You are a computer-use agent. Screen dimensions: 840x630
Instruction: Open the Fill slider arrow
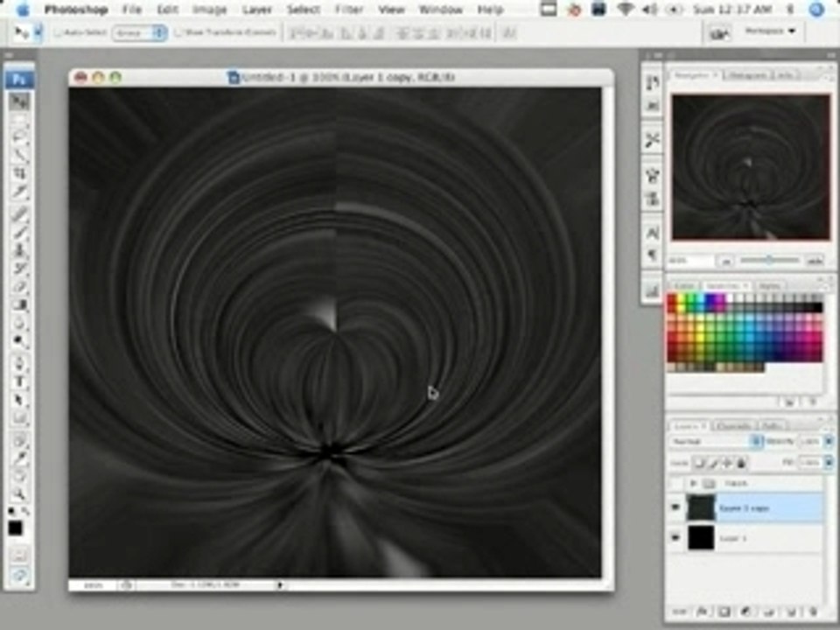[829, 462]
